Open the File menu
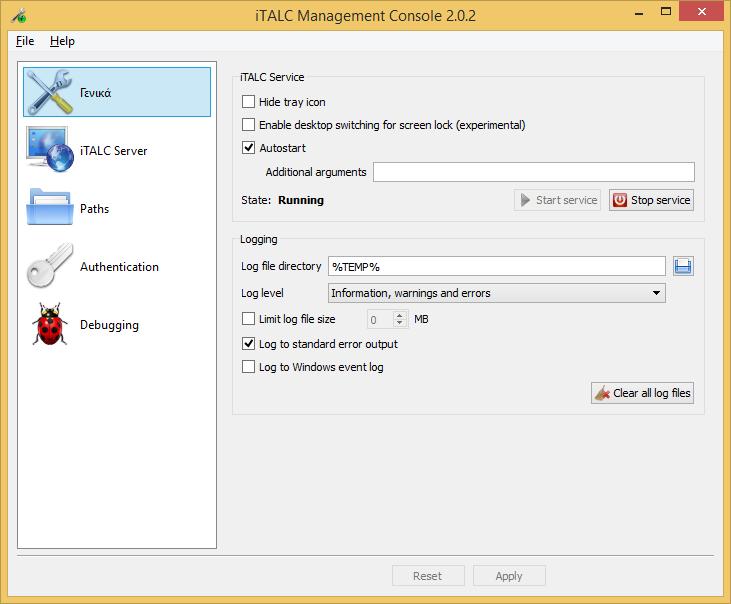This screenshot has width=731, height=604. click(25, 41)
